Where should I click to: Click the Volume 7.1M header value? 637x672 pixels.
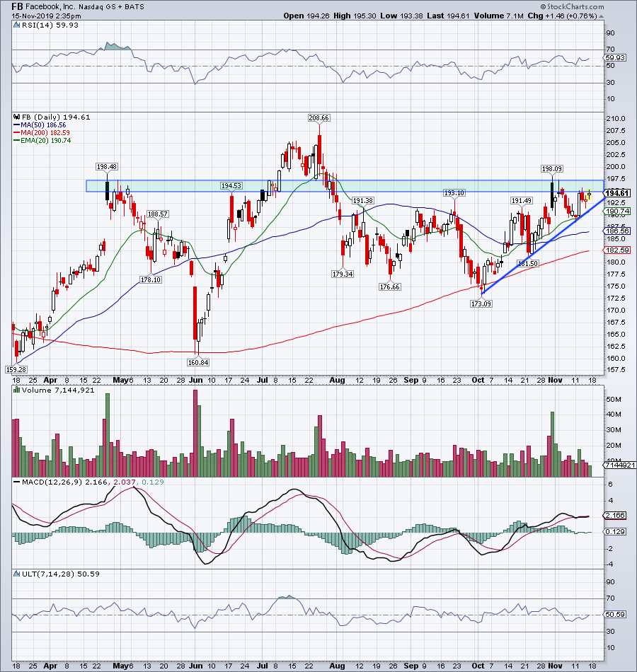click(498, 16)
